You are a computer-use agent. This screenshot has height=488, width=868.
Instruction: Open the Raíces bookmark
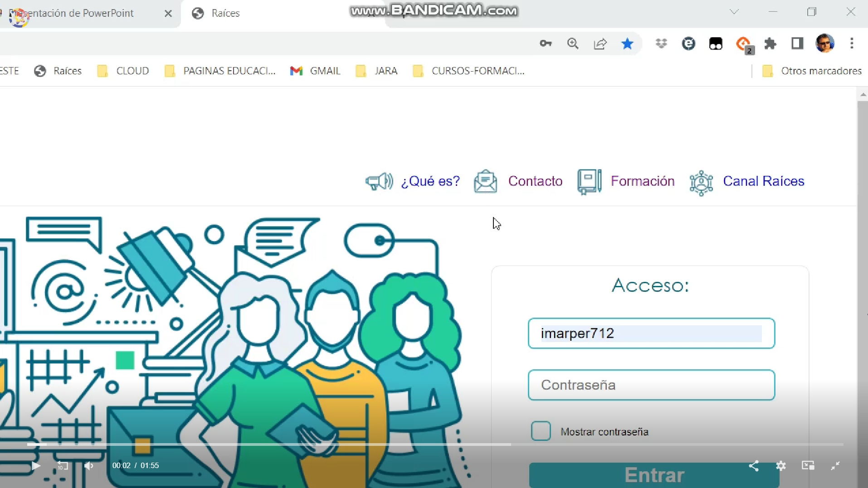click(x=58, y=71)
